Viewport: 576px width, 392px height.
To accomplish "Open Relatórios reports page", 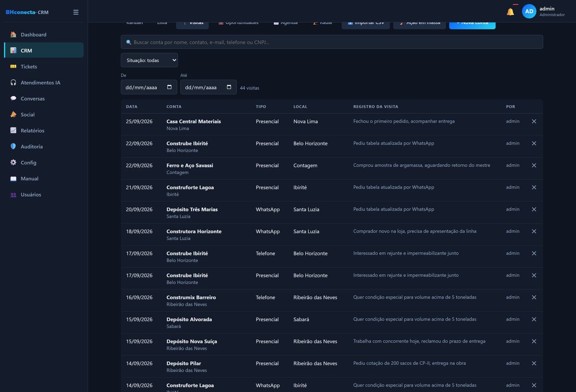I will [44, 131].
